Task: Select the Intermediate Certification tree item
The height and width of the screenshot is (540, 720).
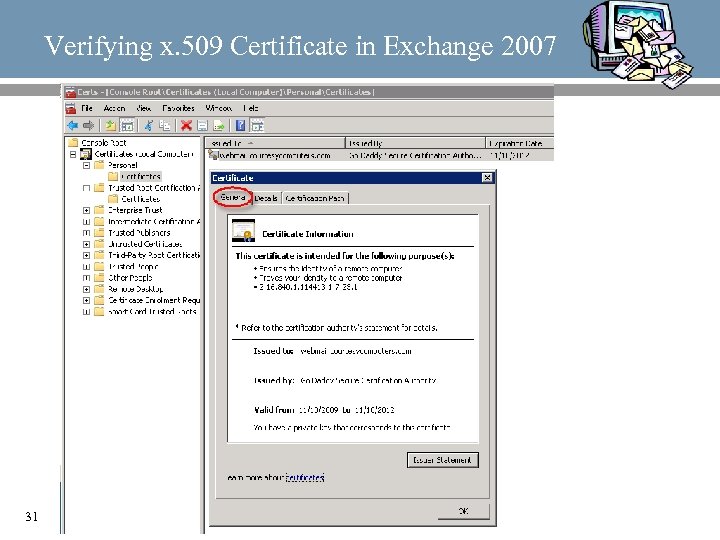Action: click(154, 221)
